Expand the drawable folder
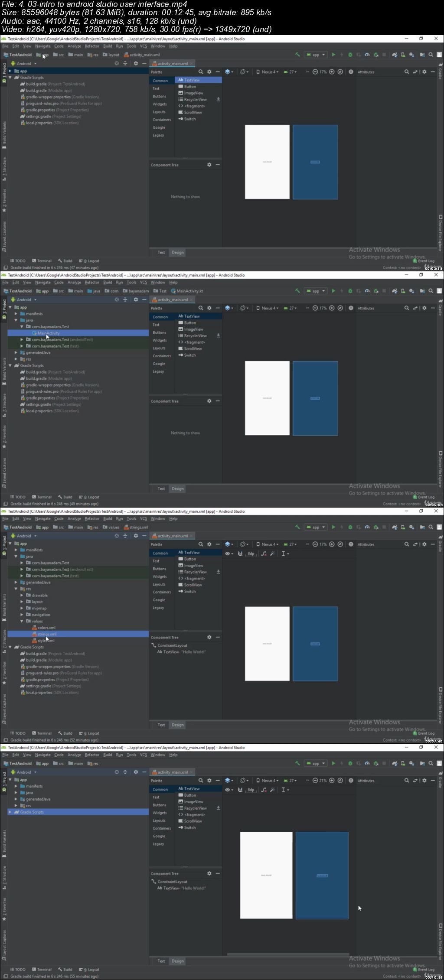The width and height of the screenshot is (444, 980). tap(22, 595)
